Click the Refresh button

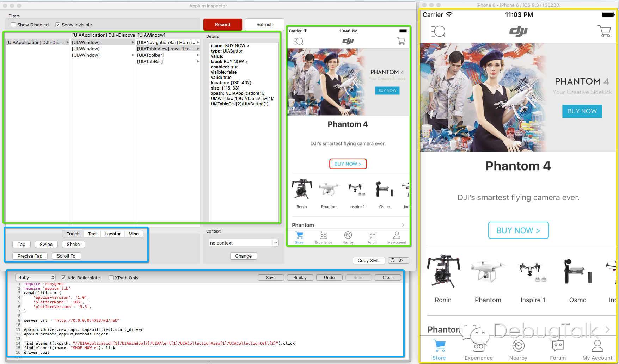[265, 24]
